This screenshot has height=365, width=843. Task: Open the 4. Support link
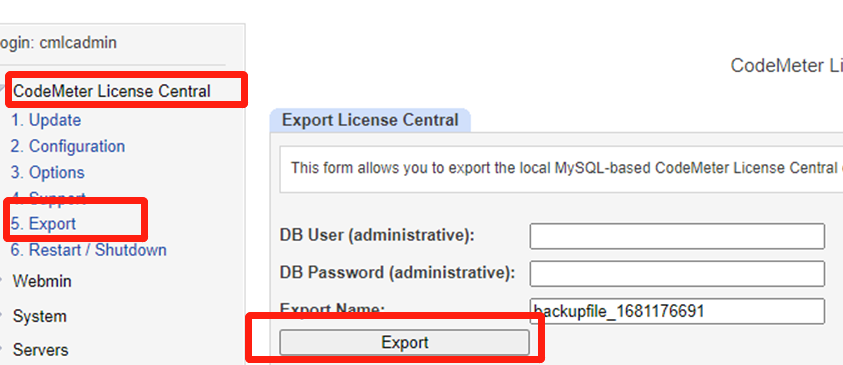click(x=48, y=198)
